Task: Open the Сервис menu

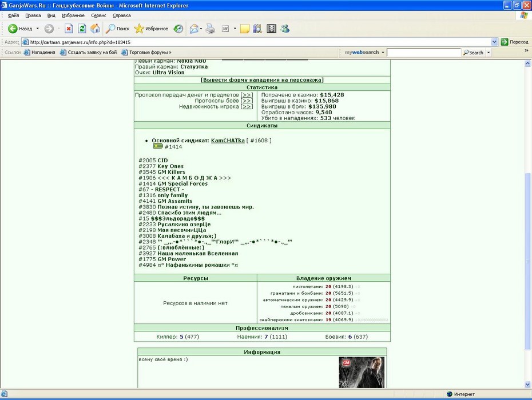Action: 98,15
